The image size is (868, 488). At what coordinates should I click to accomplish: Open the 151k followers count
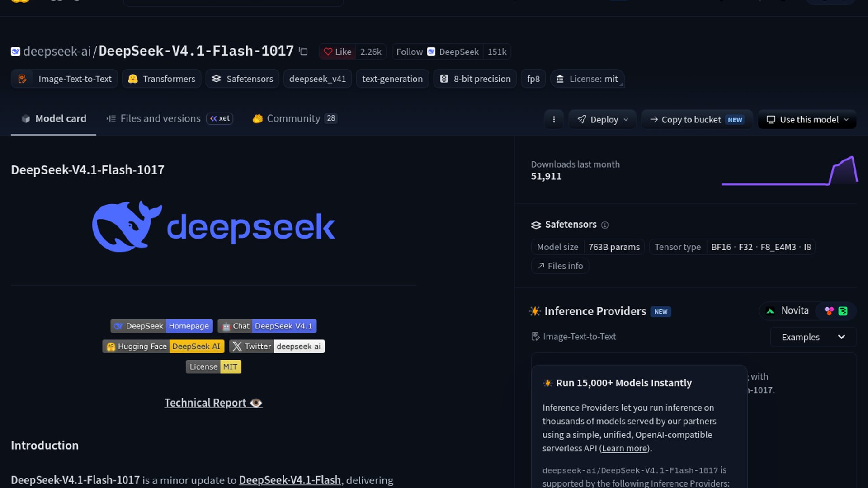click(497, 52)
